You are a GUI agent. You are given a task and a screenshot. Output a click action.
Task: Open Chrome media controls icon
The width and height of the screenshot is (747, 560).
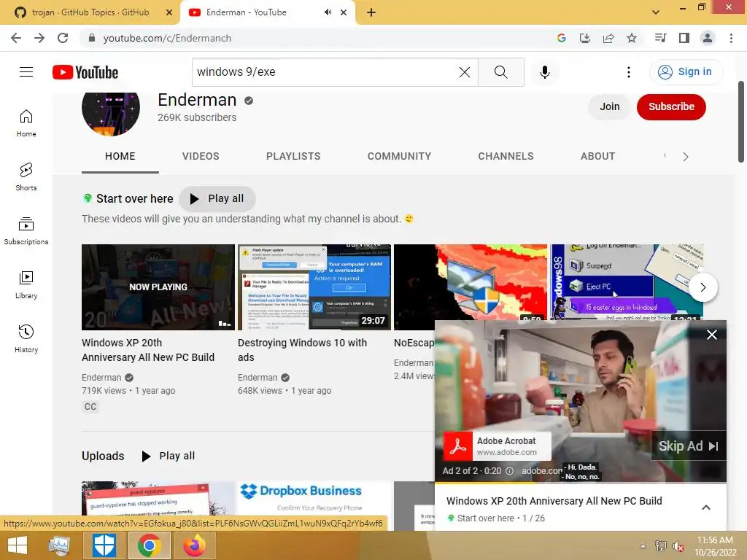[x=660, y=38]
